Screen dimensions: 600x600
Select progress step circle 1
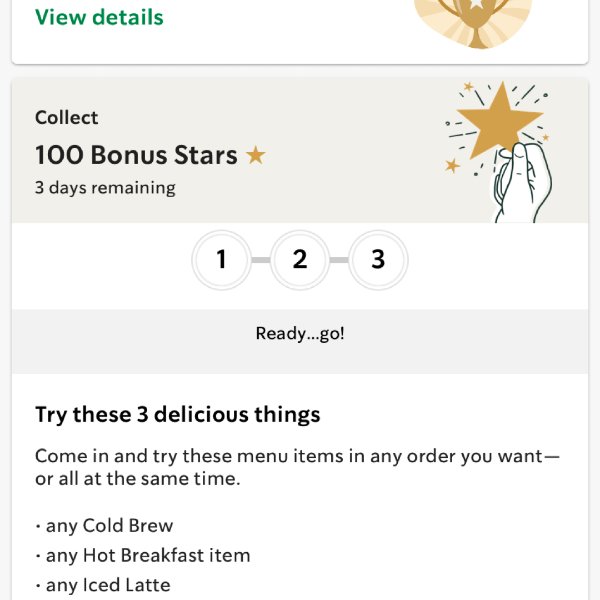point(222,260)
